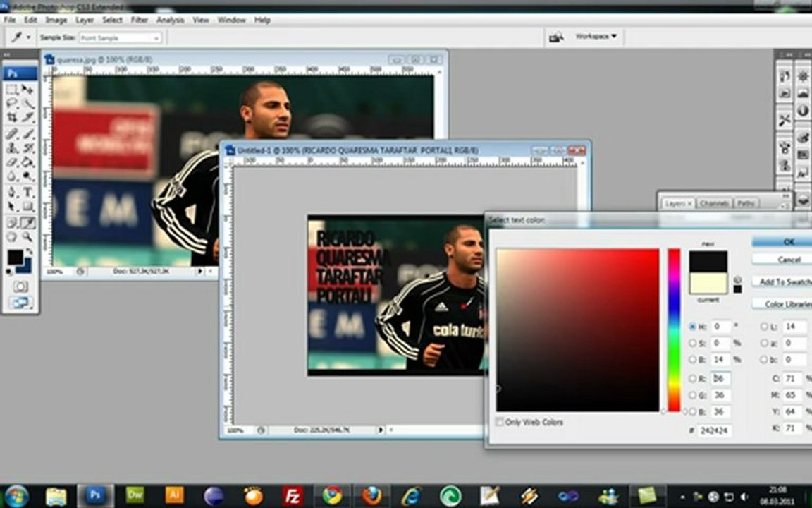Select the Move tool
This screenshot has height=508, width=812.
27,90
